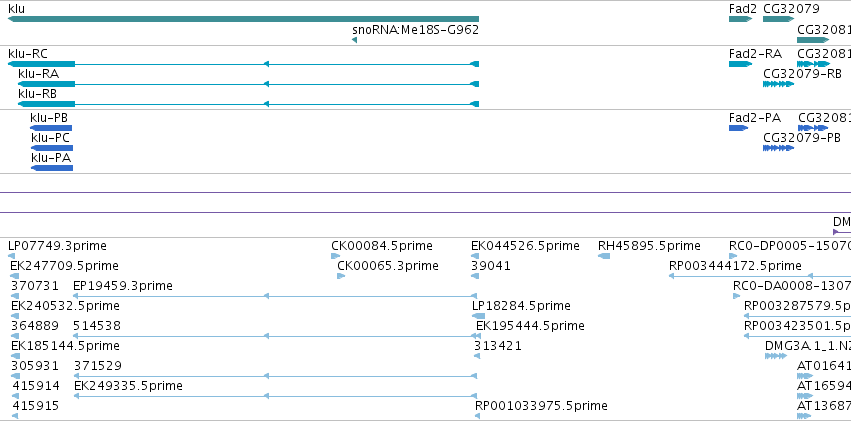Click the 305931 EST marker
The width and height of the screenshot is (851, 421).
(x=15, y=376)
